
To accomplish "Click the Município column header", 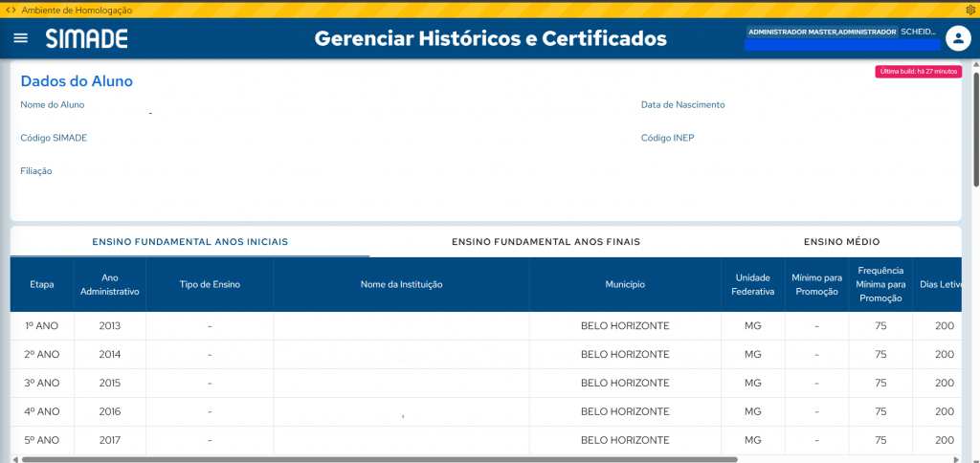I will [625, 284].
